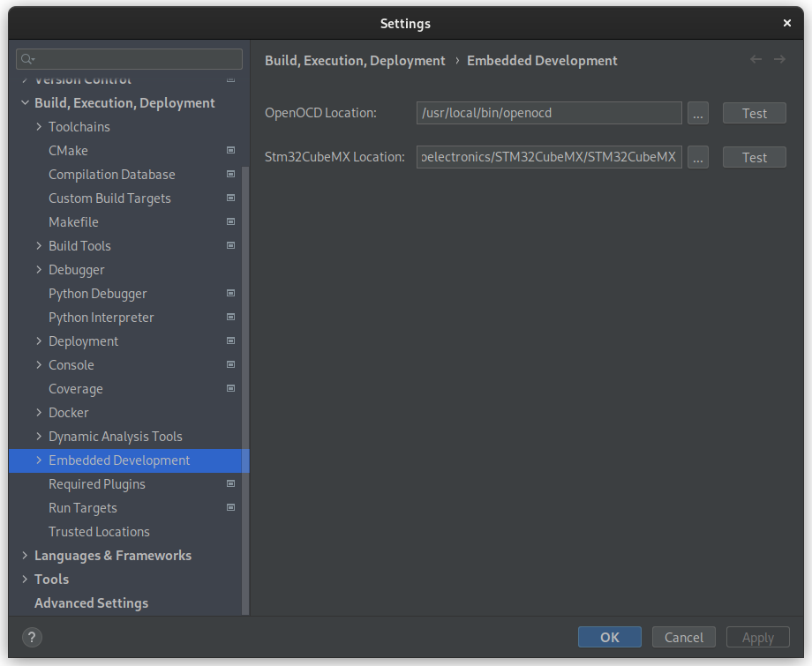Click the OpenOCD Location path field
812x666 pixels.
tap(548, 113)
